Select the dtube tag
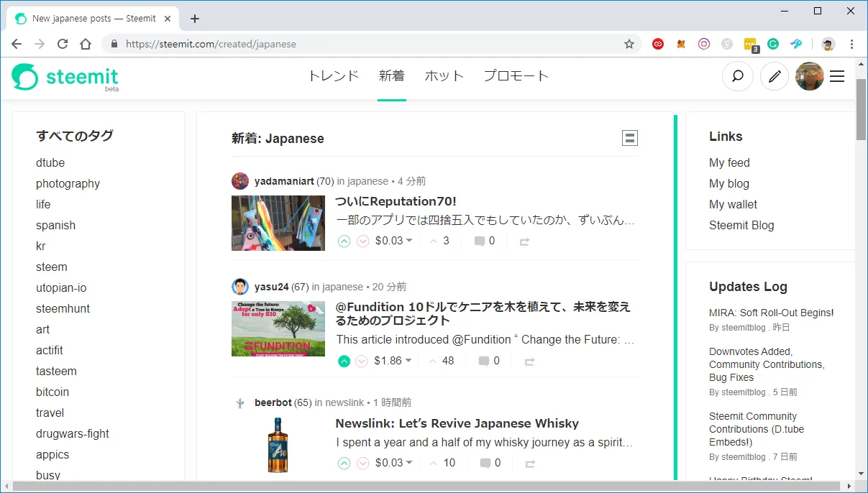The height and width of the screenshot is (493, 868). 50,162
